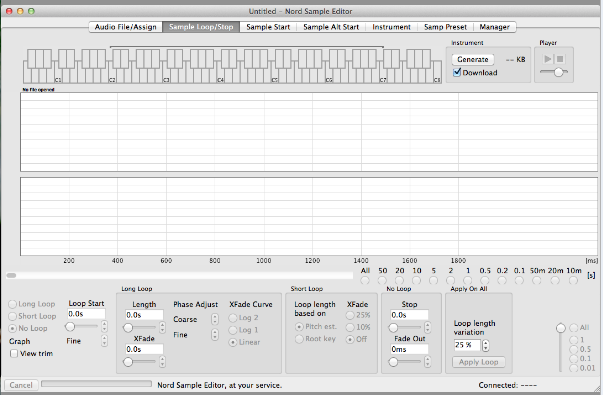Click the Generate button

[x=473, y=59]
